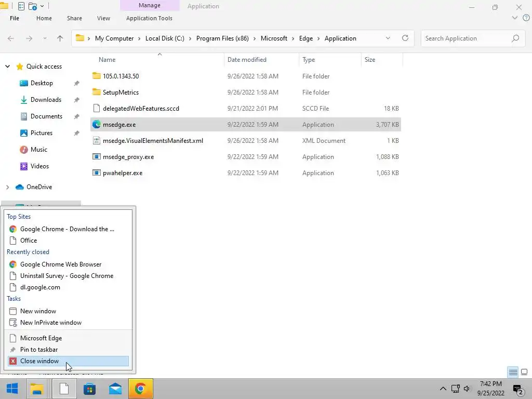Open Downloads in Quick access
Image resolution: width=532 pixels, height=399 pixels.
tap(46, 100)
